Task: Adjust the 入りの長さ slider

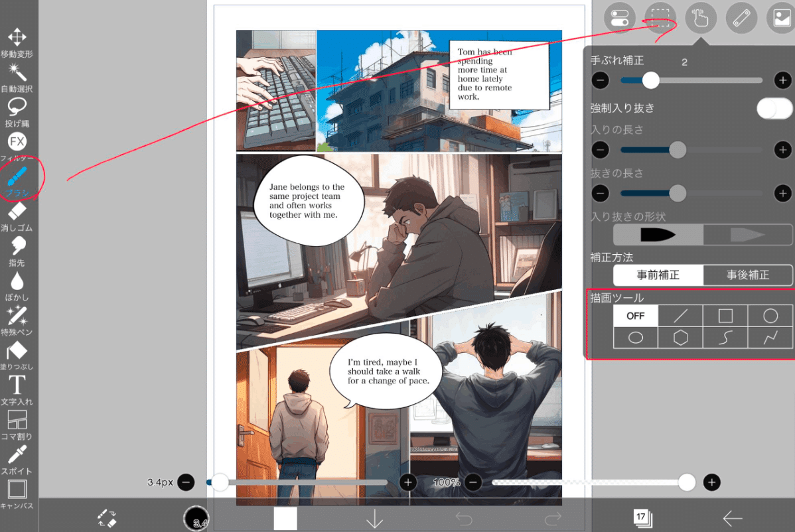Action: (x=691, y=149)
